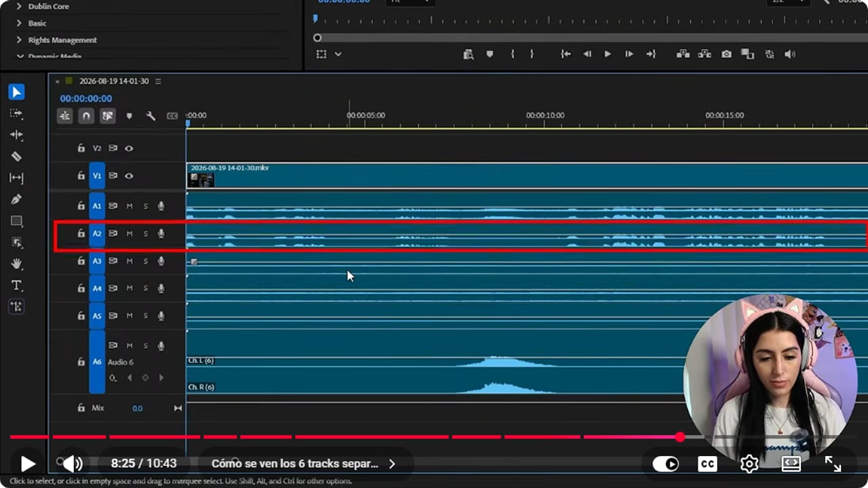Click the Export Frame camera icon
Screen dimensions: 868x488
pos(726,54)
